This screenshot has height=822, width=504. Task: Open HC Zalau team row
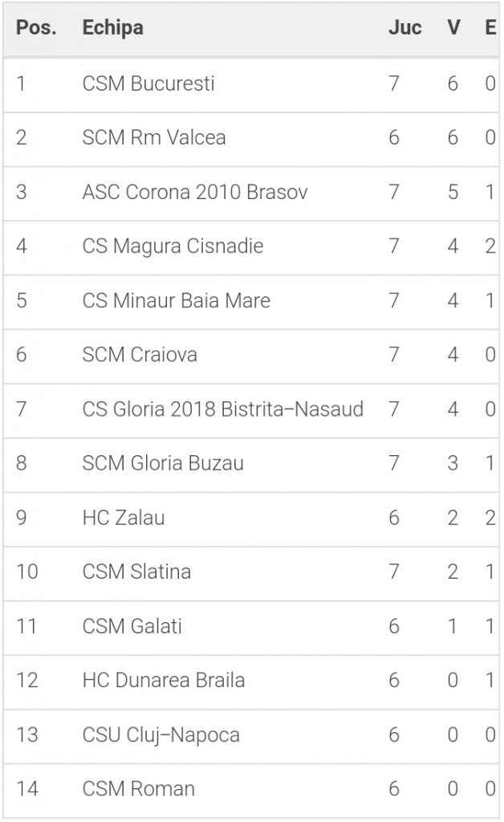point(251,518)
